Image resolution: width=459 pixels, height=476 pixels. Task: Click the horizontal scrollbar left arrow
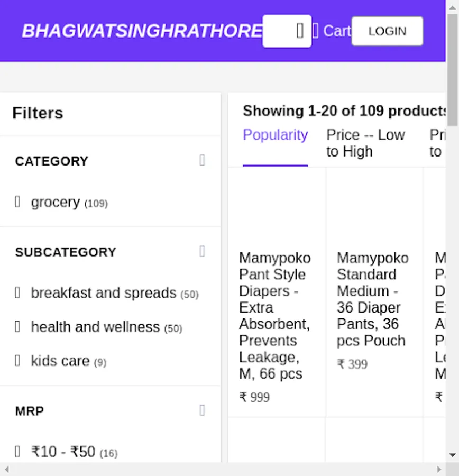pos(6,469)
